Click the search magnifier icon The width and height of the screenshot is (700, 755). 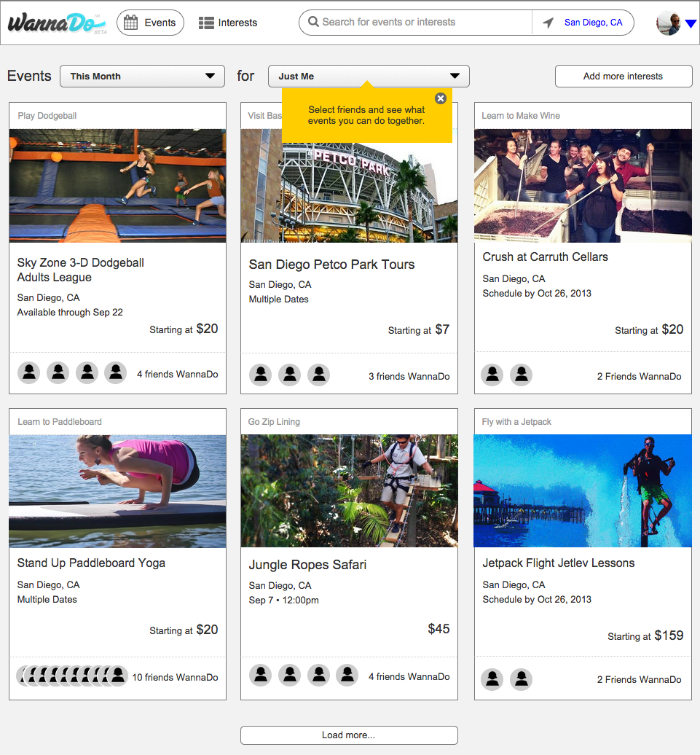click(313, 22)
